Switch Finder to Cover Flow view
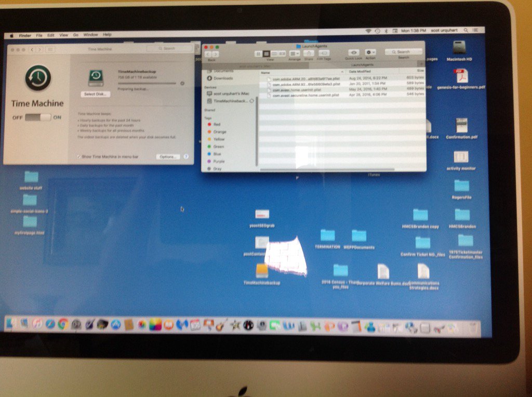532x397 pixels. tap(282, 54)
